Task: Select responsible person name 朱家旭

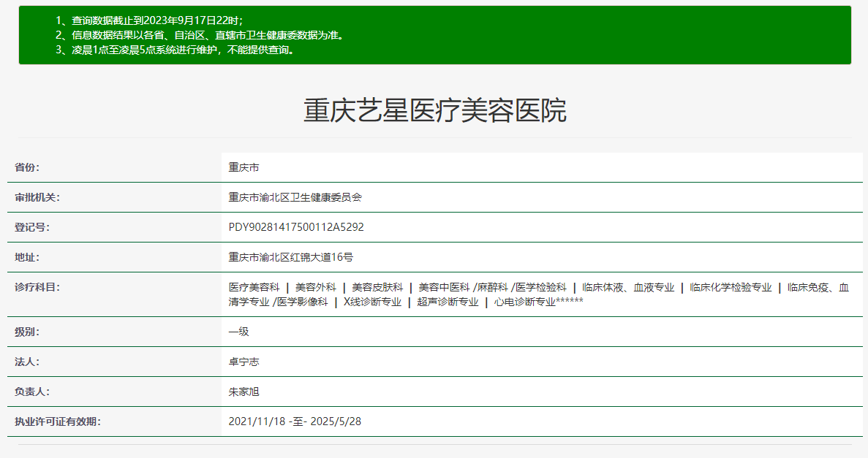Action: click(244, 392)
